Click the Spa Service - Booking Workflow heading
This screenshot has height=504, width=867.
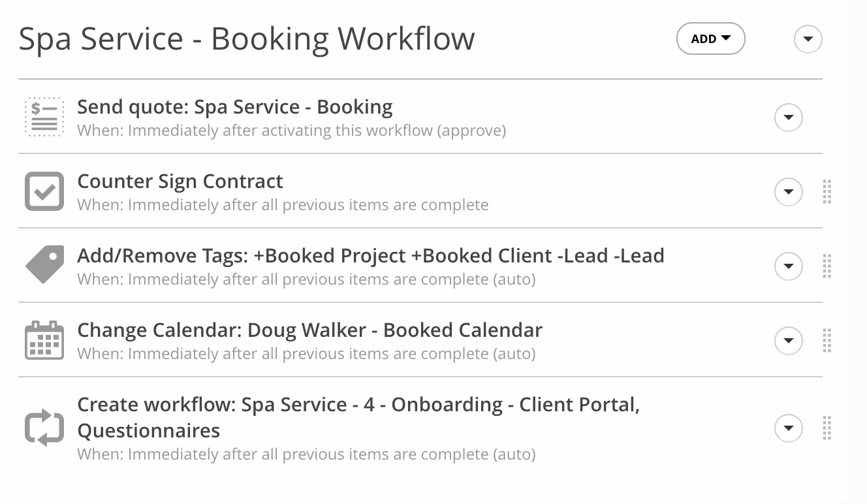coord(247,39)
